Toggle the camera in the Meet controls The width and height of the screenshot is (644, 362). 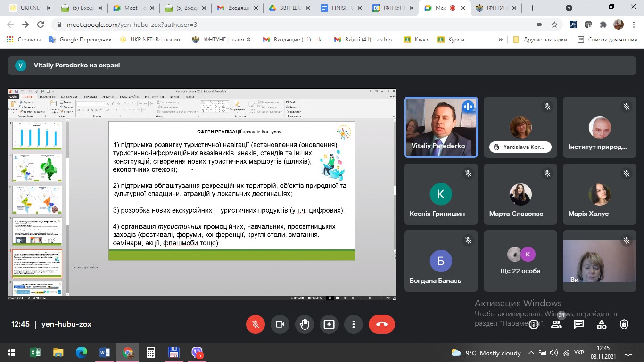280,324
